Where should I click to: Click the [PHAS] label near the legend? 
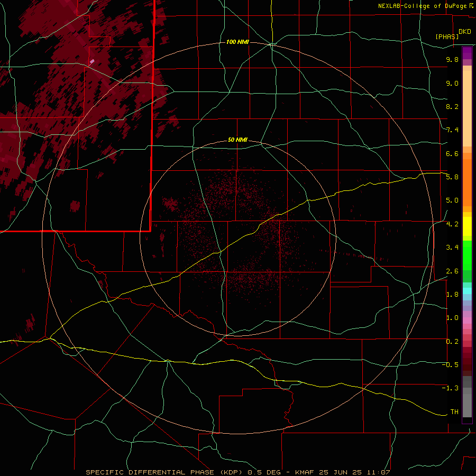tap(447, 36)
